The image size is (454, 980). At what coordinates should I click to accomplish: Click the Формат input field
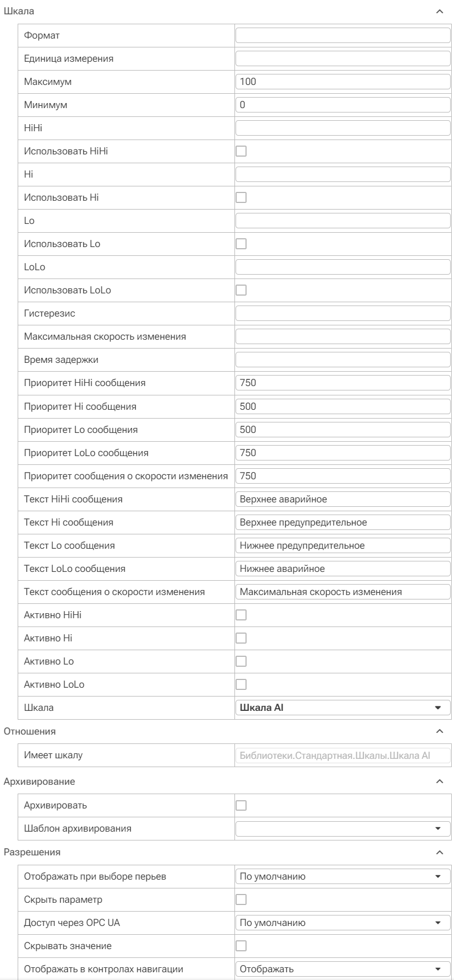click(343, 35)
